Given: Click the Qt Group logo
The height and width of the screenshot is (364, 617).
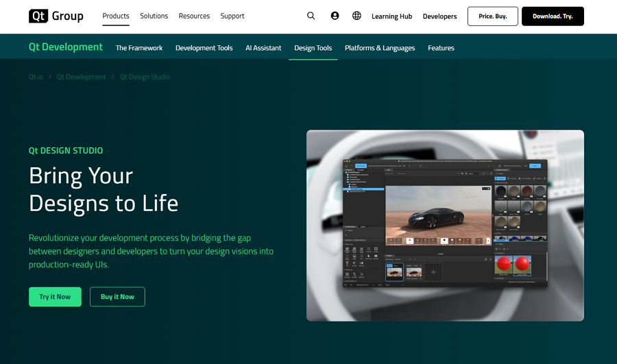Looking at the screenshot, I should [56, 16].
